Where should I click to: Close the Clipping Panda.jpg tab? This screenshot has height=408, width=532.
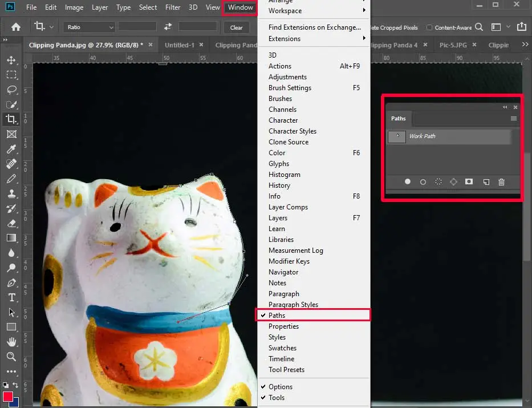click(151, 45)
